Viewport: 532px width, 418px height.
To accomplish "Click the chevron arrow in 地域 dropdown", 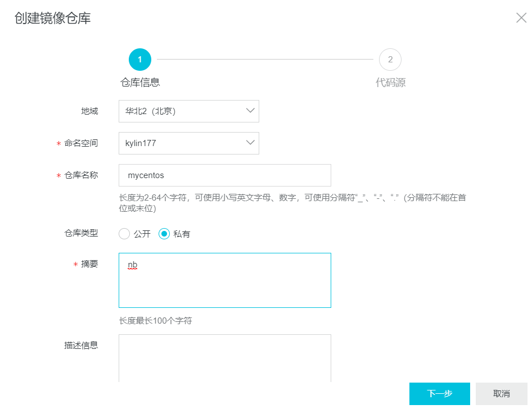I will point(250,111).
